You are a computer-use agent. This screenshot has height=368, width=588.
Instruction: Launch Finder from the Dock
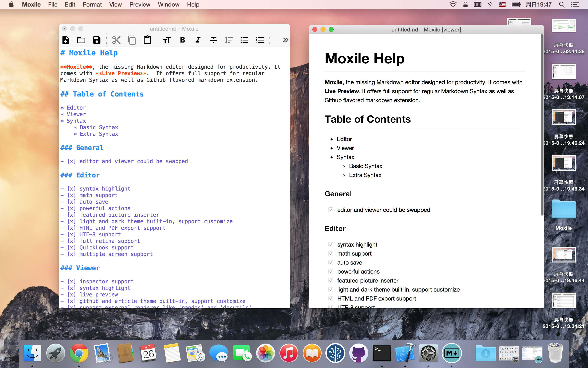point(32,353)
